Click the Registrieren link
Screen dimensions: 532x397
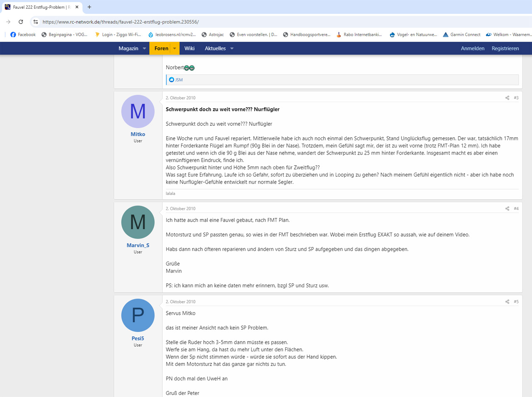coord(505,49)
